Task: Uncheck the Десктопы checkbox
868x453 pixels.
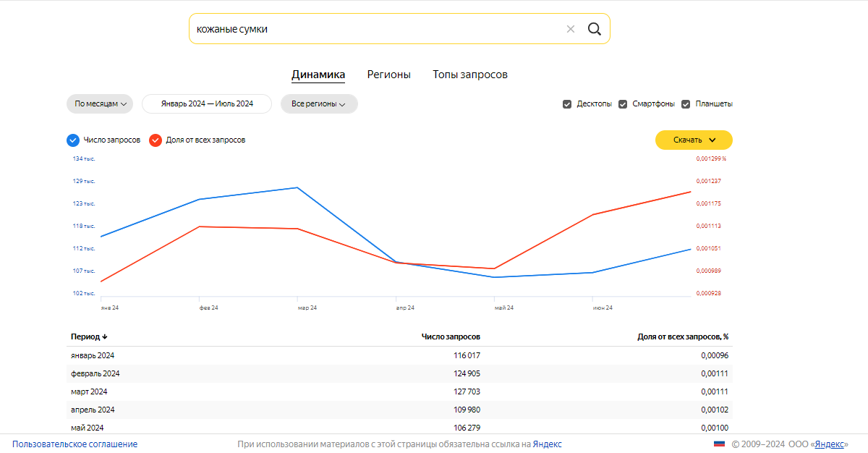Action: pos(567,104)
